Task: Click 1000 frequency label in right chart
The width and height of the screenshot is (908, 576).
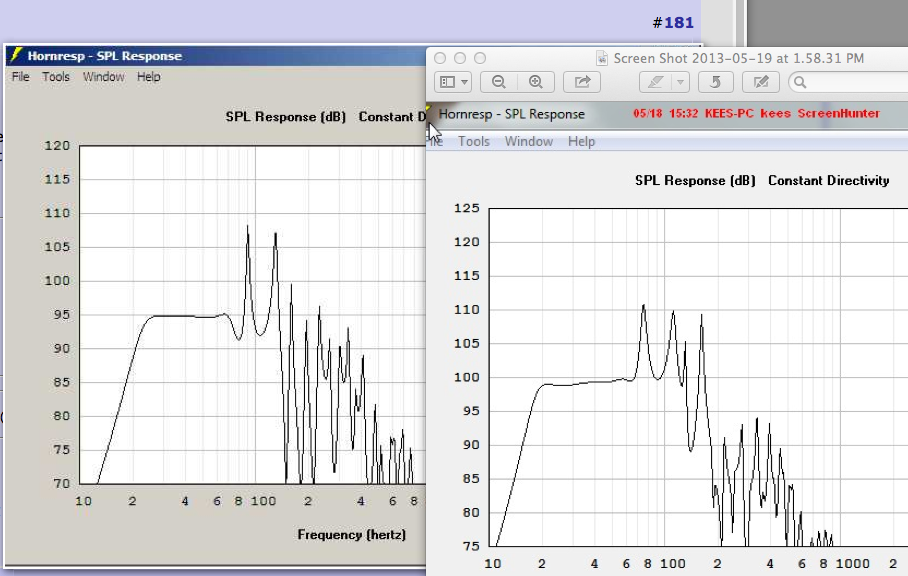Action: [852, 563]
